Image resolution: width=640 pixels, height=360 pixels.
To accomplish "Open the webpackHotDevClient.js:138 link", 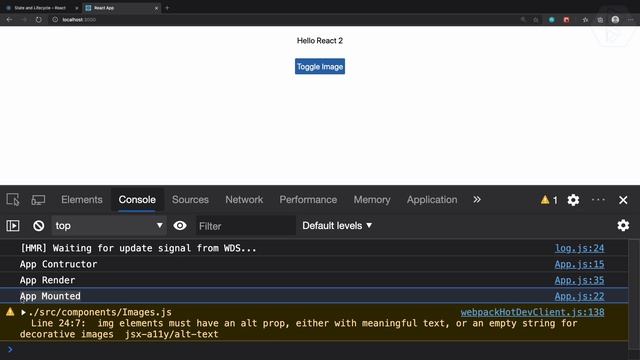I will [532, 312].
